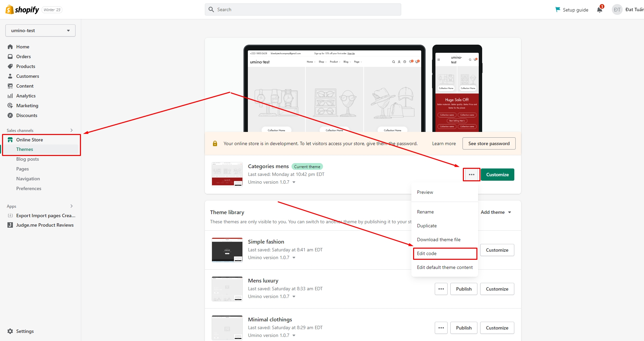Select Download theme file option
This screenshot has height=341, width=644.
coord(438,240)
